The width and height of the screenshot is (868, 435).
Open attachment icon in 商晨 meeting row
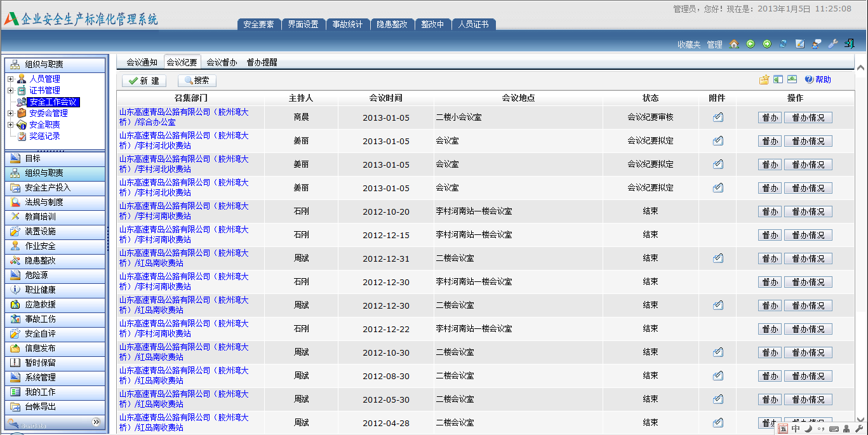click(718, 117)
